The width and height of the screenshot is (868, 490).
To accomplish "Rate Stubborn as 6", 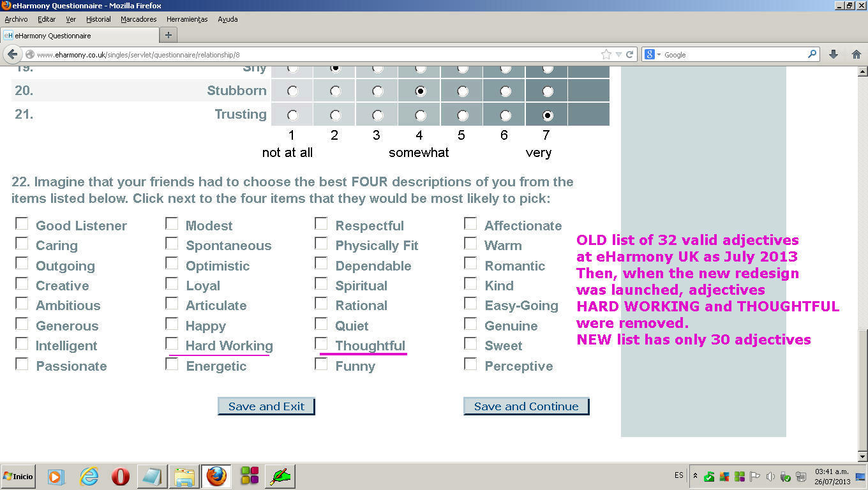I will 505,91.
